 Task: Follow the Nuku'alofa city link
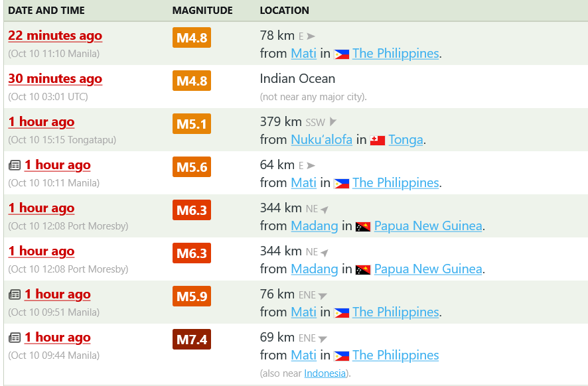click(321, 140)
